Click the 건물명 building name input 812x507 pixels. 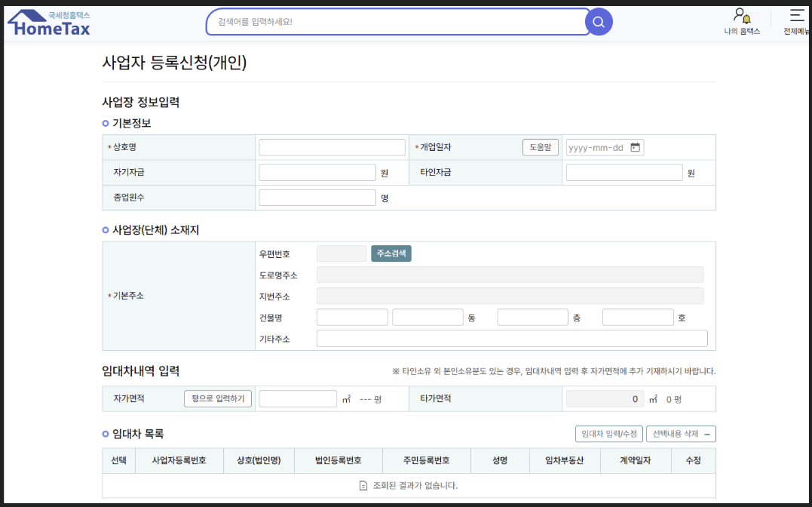click(351, 317)
